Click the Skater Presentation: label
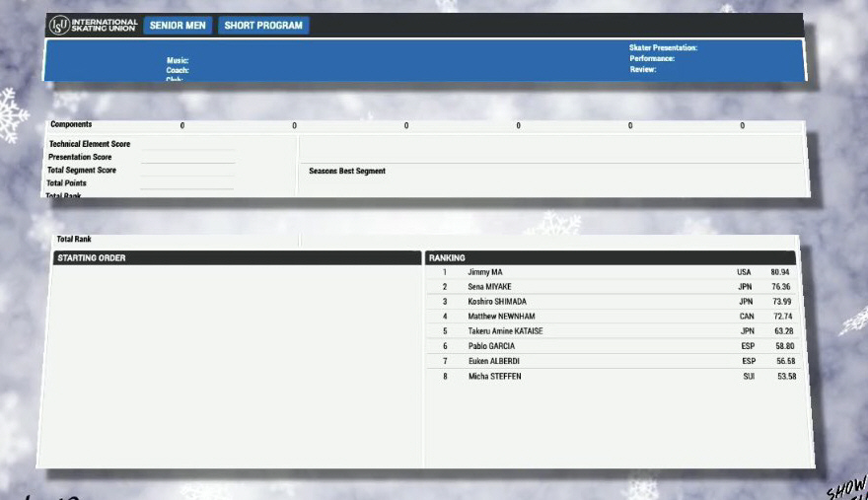 [663, 47]
